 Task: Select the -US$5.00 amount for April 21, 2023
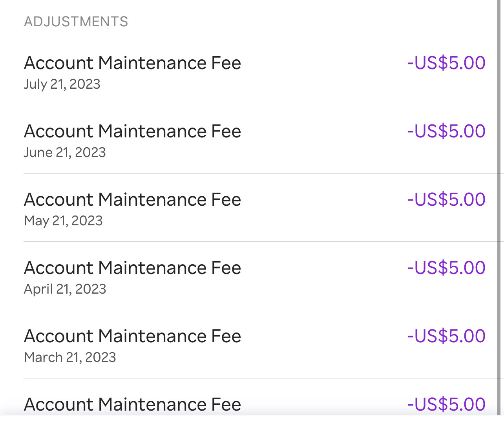click(x=446, y=268)
